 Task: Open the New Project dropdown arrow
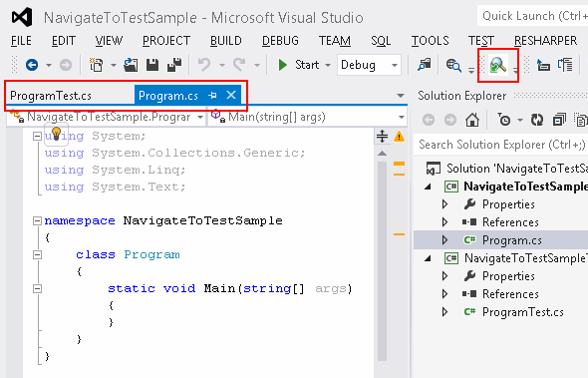tap(114, 65)
